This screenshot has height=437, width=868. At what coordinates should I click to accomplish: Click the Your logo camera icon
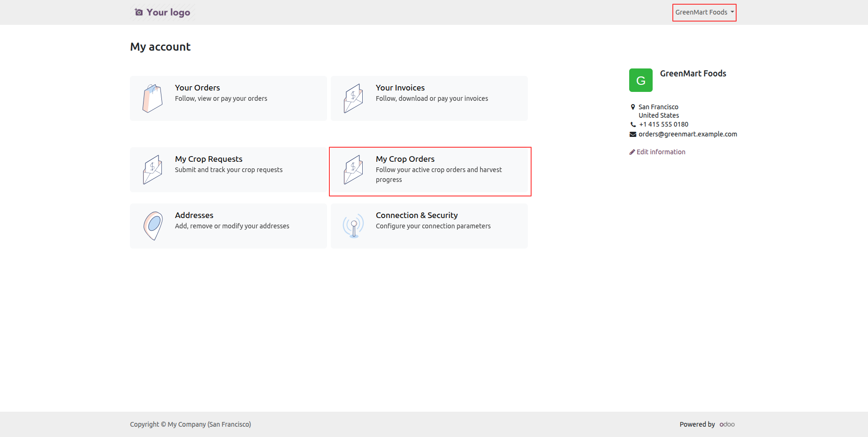coord(139,12)
